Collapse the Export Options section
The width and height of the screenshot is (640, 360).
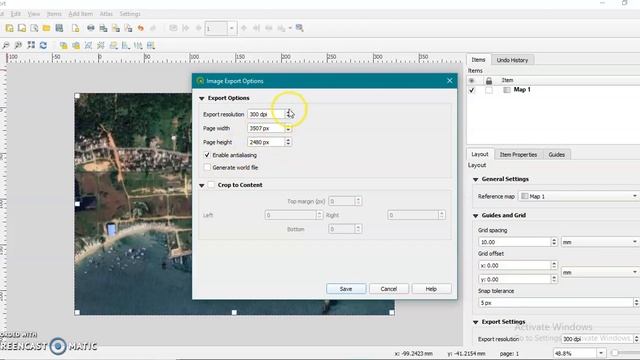coord(202,98)
